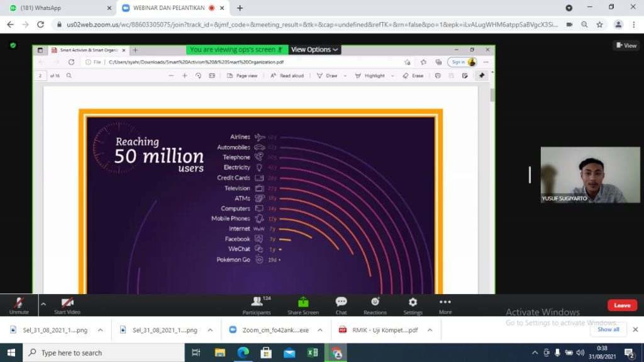The image size is (644, 362).
Task: Click the print icon in PDF toolbar
Action: click(x=438, y=76)
